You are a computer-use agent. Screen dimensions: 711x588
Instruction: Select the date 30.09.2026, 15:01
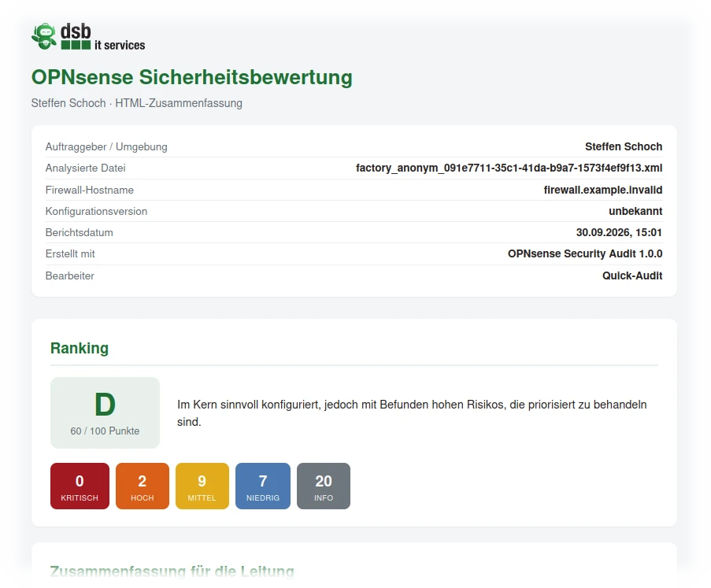[619, 232]
